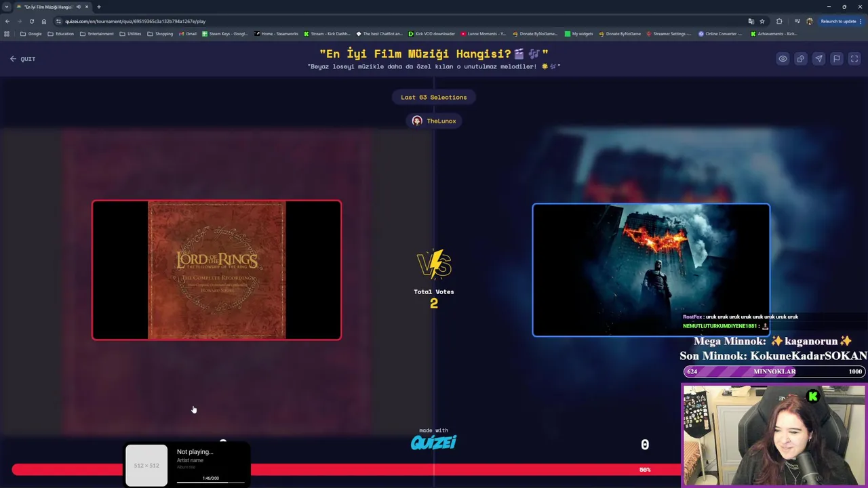This screenshot has width=868, height=488.
Task: Click the Total Votes count
Action: 434,304
